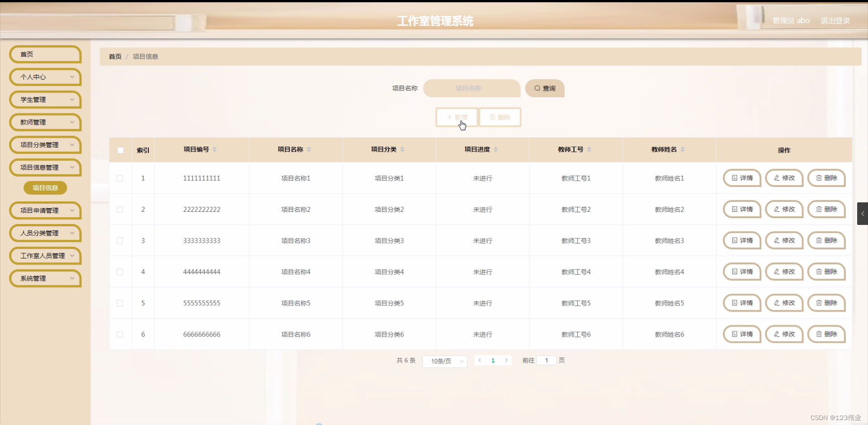Click 退出登录 to log out
868x425 pixels.
coord(835,20)
